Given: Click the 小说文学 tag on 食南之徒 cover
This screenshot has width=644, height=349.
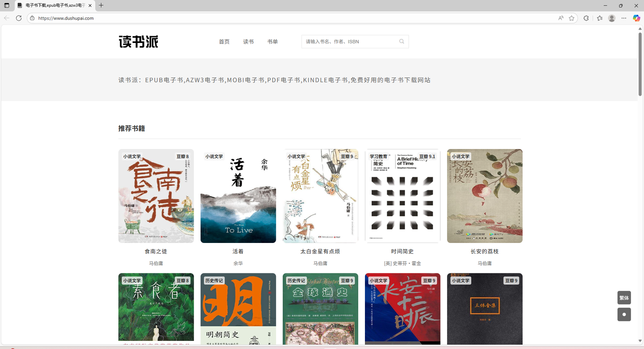Looking at the screenshot, I should coord(132,157).
